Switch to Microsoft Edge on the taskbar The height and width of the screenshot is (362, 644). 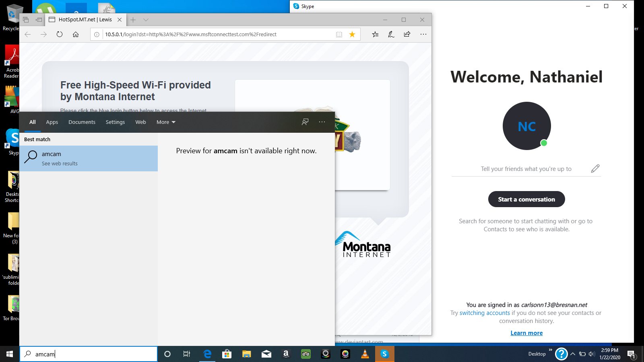tap(207, 354)
